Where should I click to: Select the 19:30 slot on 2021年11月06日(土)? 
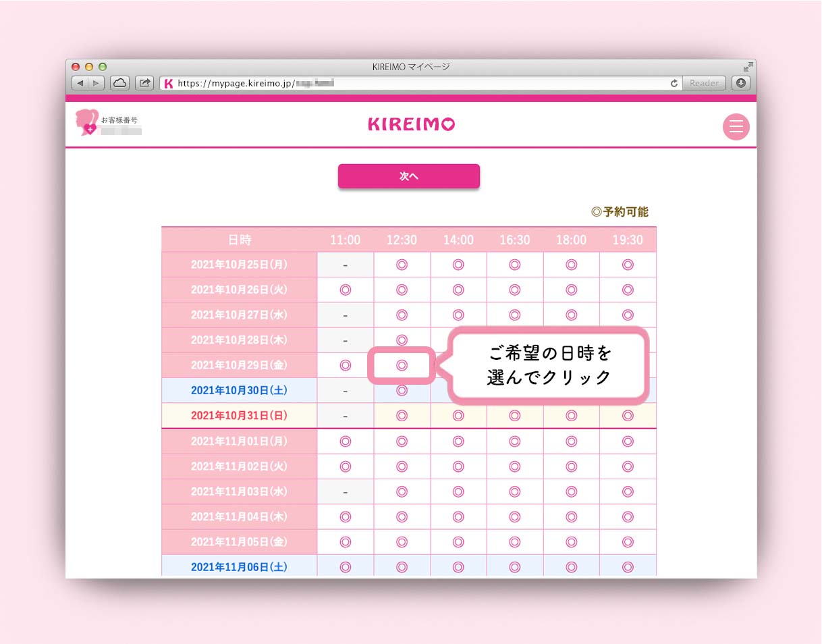tap(628, 567)
